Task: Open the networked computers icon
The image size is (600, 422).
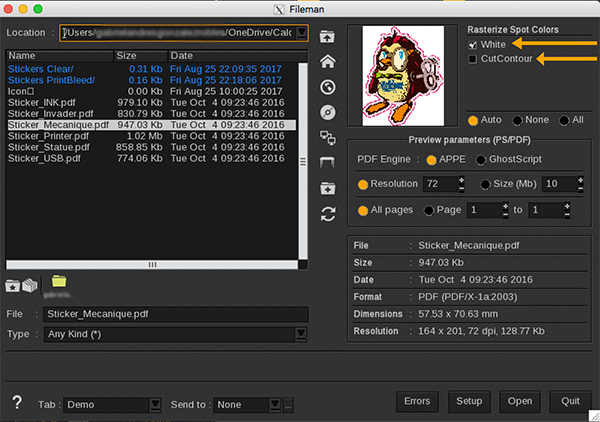Action: click(x=327, y=137)
